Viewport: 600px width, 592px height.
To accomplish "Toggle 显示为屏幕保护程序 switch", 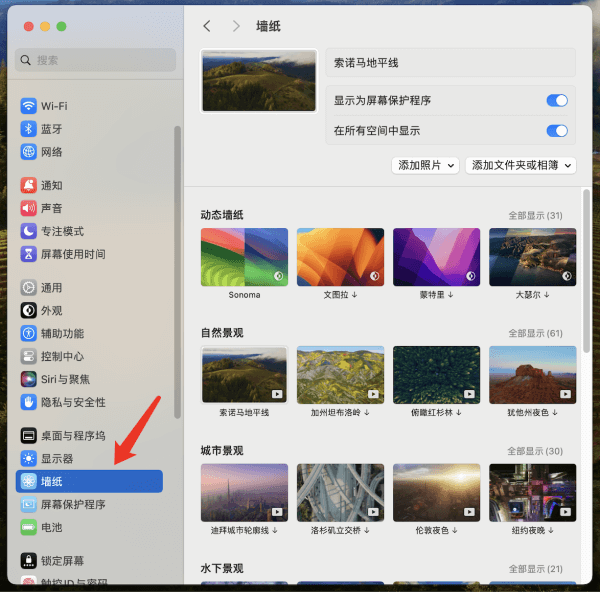I will (557, 100).
